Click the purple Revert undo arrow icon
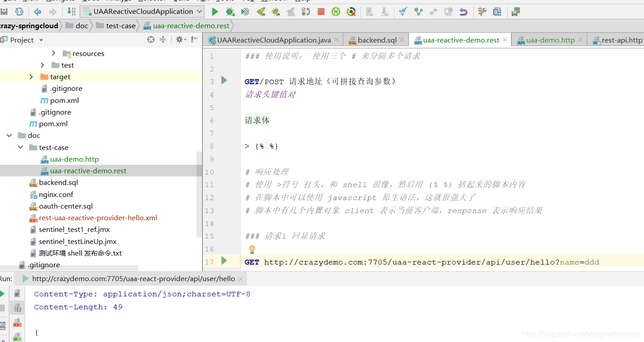 464,12
